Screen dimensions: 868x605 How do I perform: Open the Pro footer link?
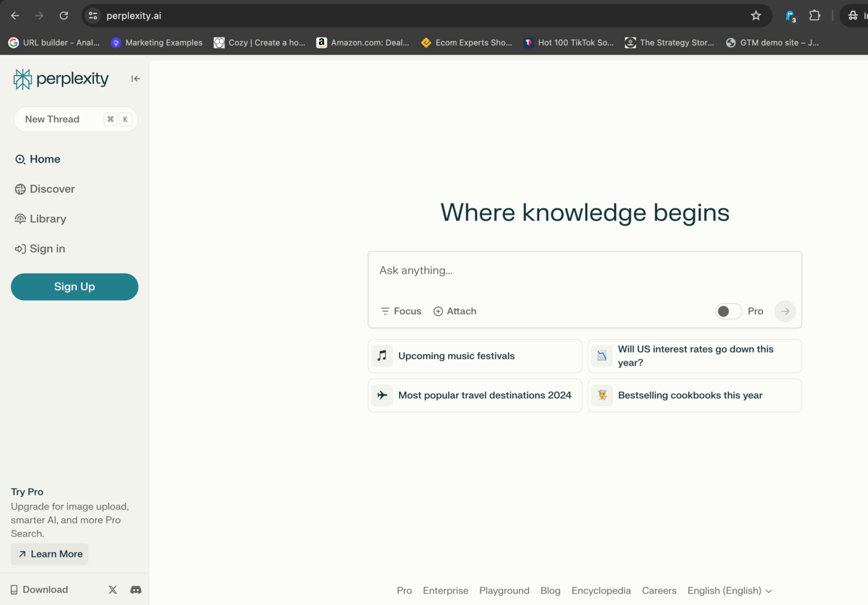404,590
